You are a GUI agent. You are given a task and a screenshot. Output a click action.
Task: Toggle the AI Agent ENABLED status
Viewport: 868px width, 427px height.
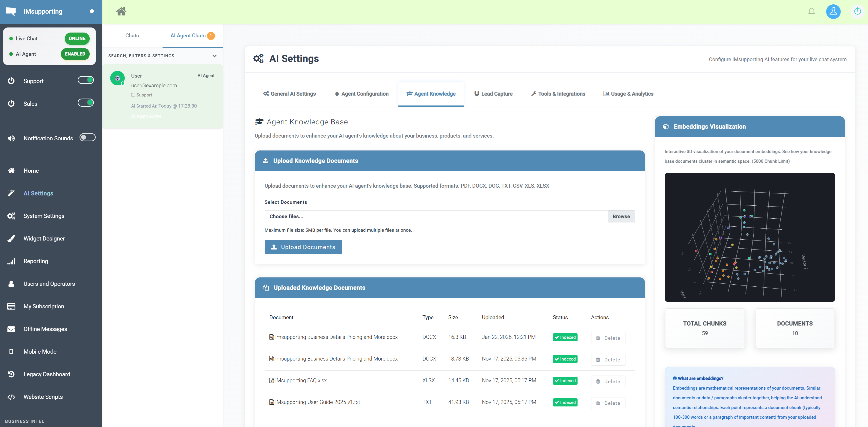(x=75, y=54)
